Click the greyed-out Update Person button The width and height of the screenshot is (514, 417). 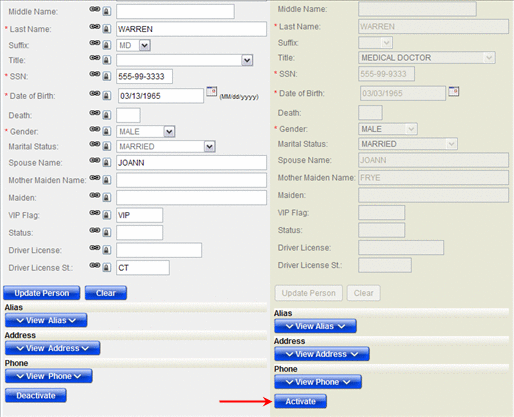pyautogui.click(x=308, y=293)
